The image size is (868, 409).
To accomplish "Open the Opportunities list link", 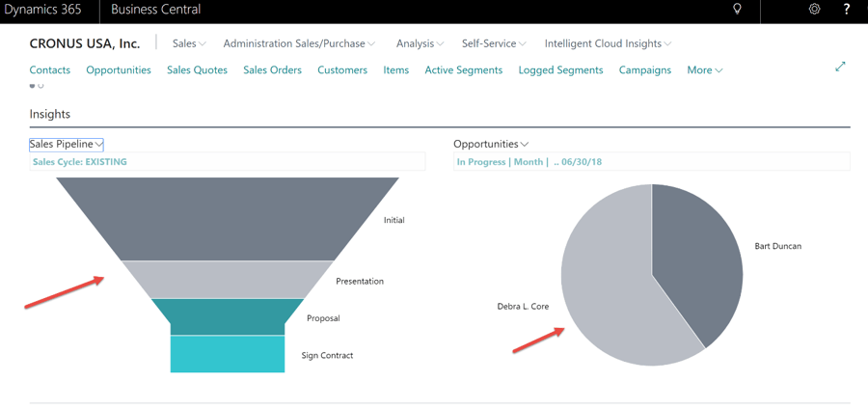I will [x=119, y=70].
